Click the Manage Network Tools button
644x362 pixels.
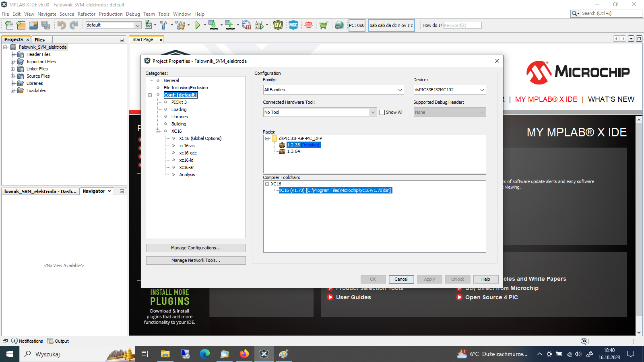pos(196,260)
